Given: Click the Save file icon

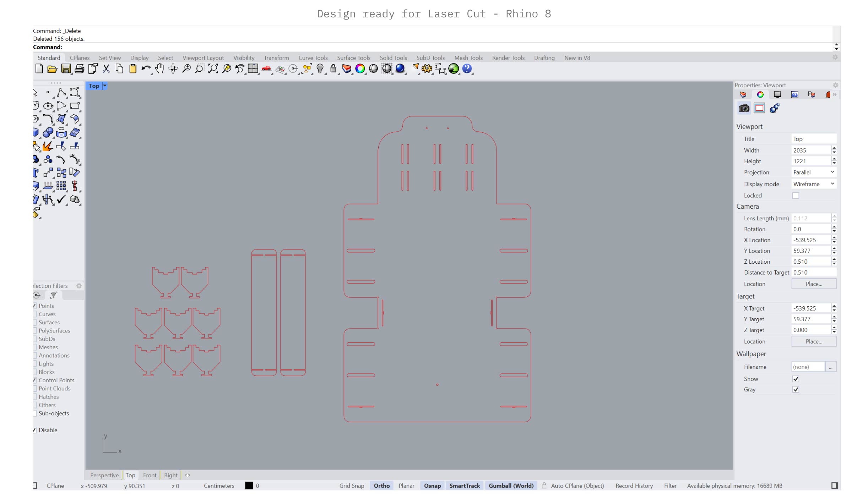Looking at the screenshot, I should [x=66, y=69].
